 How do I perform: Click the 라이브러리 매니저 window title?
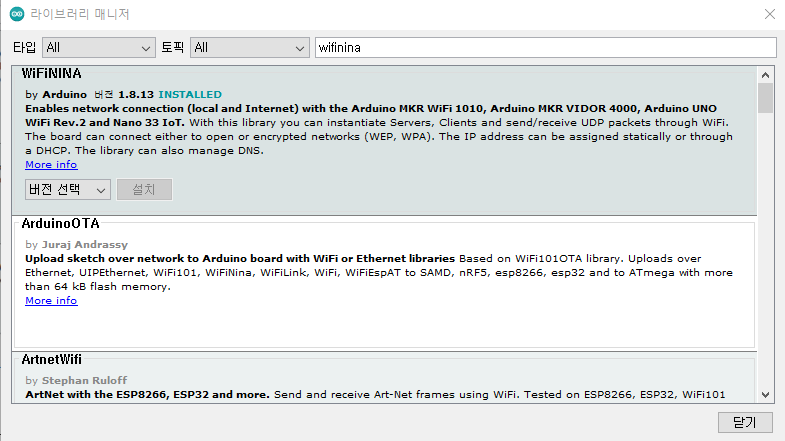click(x=80, y=14)
